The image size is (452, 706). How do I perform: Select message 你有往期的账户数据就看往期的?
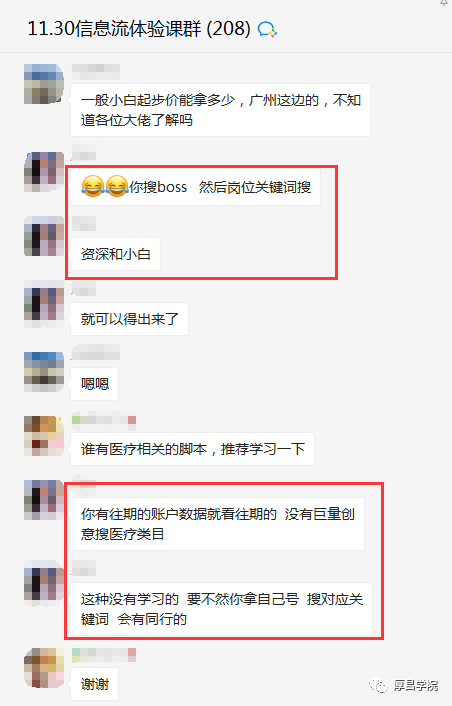pos(217,524)
